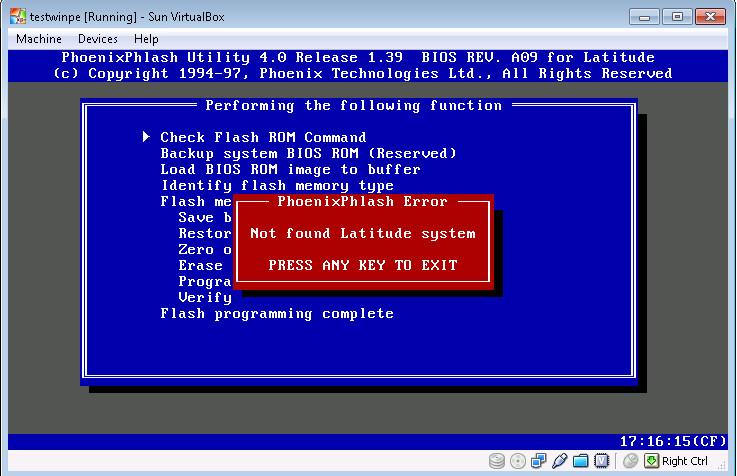The width and height of the screenshot is (737, 476).
Task: Click the mouse integration status icon
Action: point(630,461)
